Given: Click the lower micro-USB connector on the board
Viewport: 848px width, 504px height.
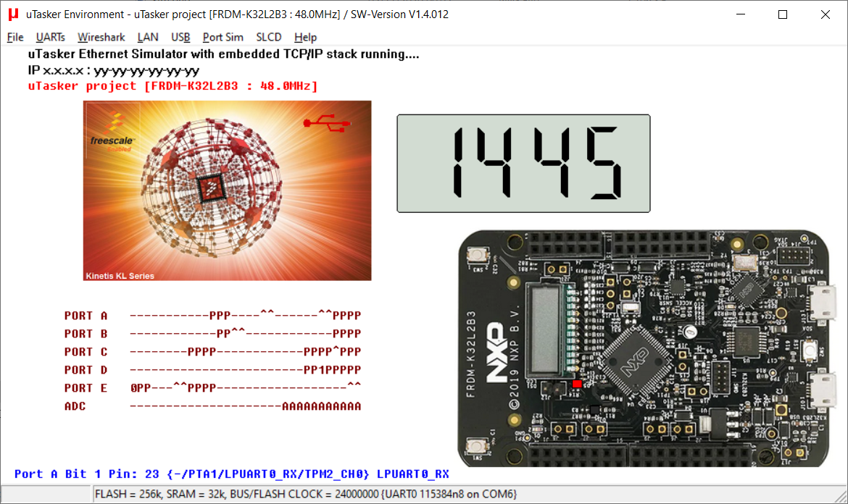Looking at the screenshot, I should point(822,392).
